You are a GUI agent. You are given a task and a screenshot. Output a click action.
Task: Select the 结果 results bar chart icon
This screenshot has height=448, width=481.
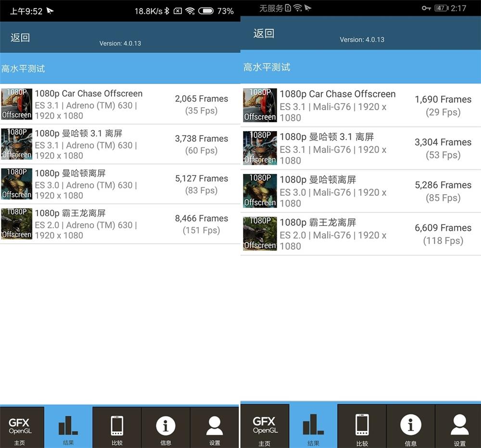68,427
